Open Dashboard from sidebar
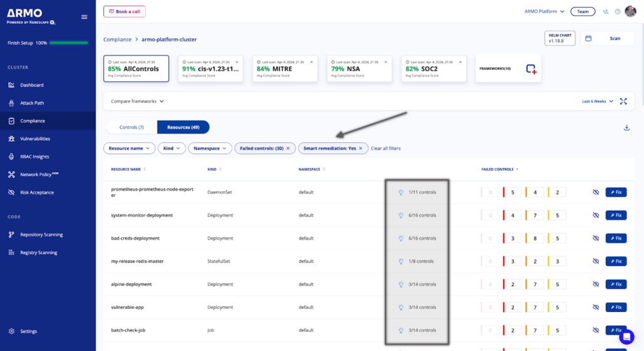644x351 pixels. tap(31, 85)
